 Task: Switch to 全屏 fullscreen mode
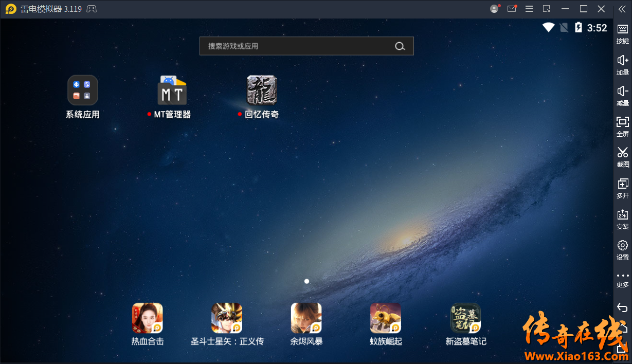click(623, 126)
